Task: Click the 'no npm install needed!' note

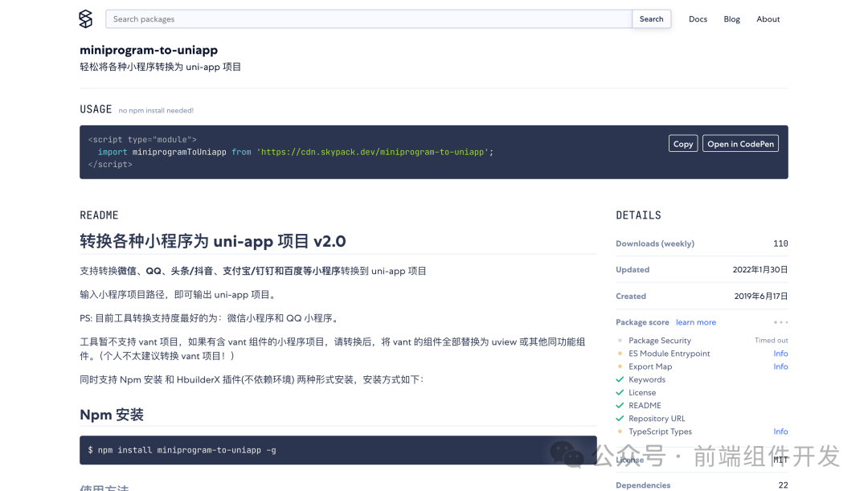Action: (156, 111)
